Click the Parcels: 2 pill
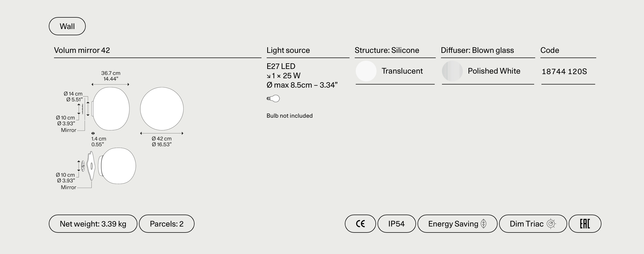This screenshot has height=254, width=644. click(x=166, y=224)
